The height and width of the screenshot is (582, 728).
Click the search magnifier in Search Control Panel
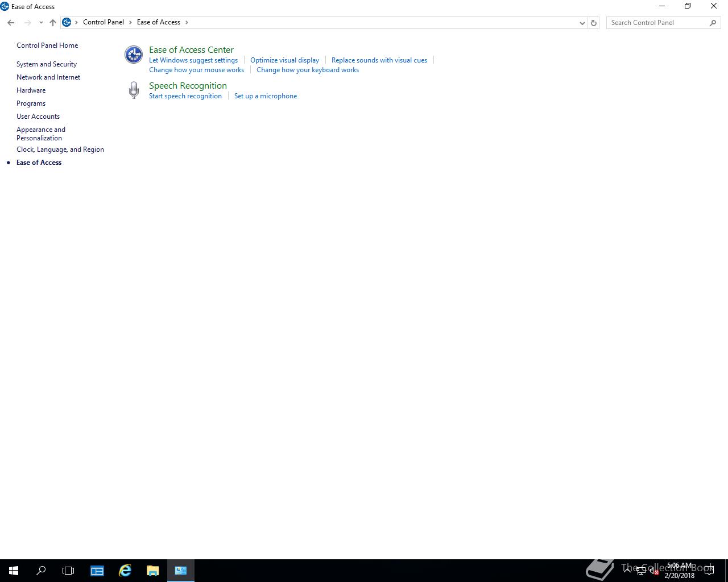coord(713,23)
